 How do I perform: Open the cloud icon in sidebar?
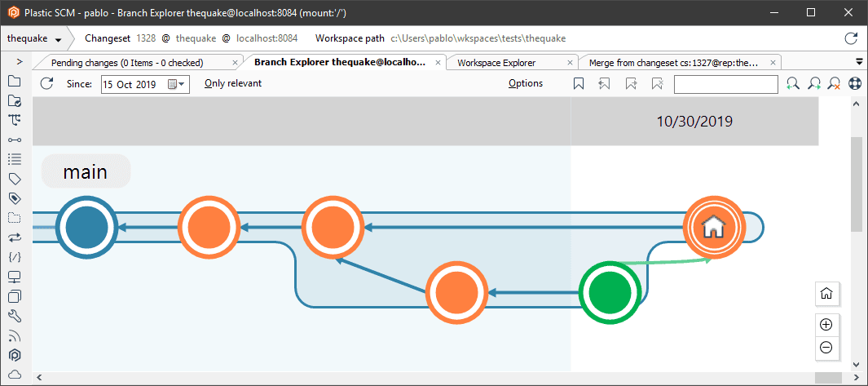[x=15, y=374]
